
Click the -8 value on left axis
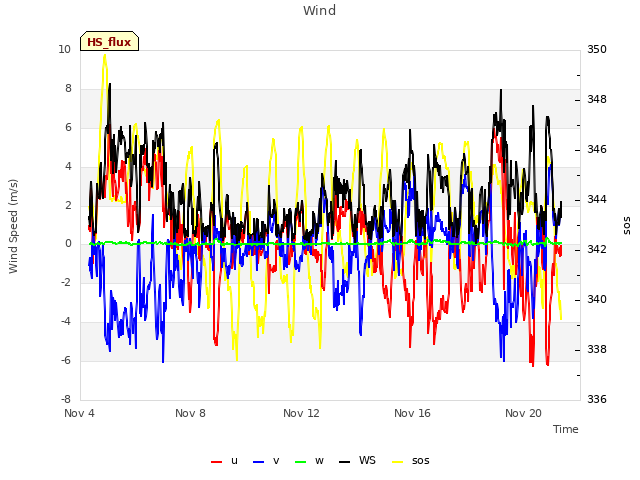[x=66, y=400]
